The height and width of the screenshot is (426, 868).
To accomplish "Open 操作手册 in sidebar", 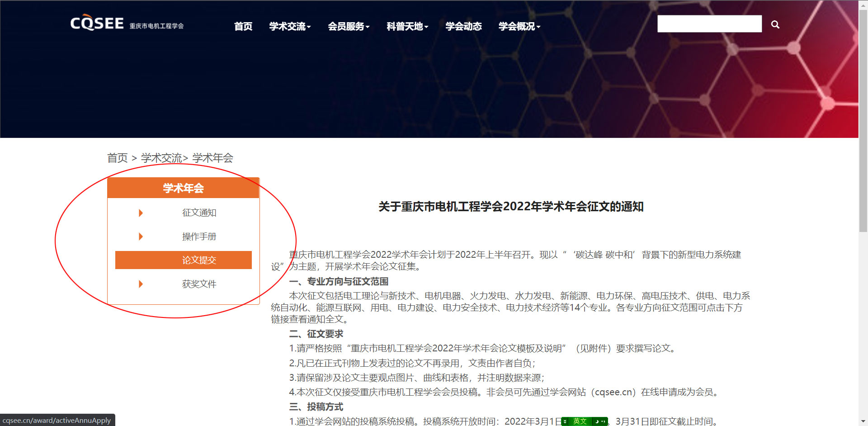I will [199, 237].
